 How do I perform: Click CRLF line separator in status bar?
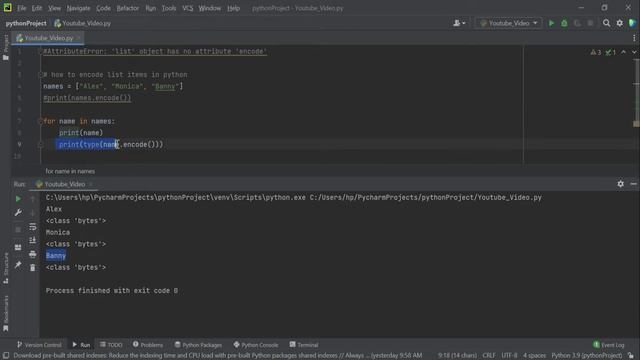(x=489, y=356)
